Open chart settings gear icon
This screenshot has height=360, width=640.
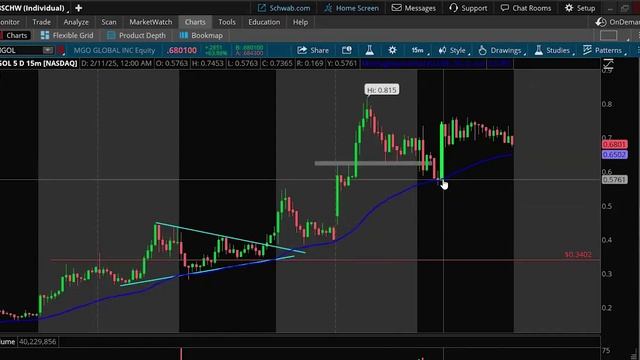coord(392,50)
